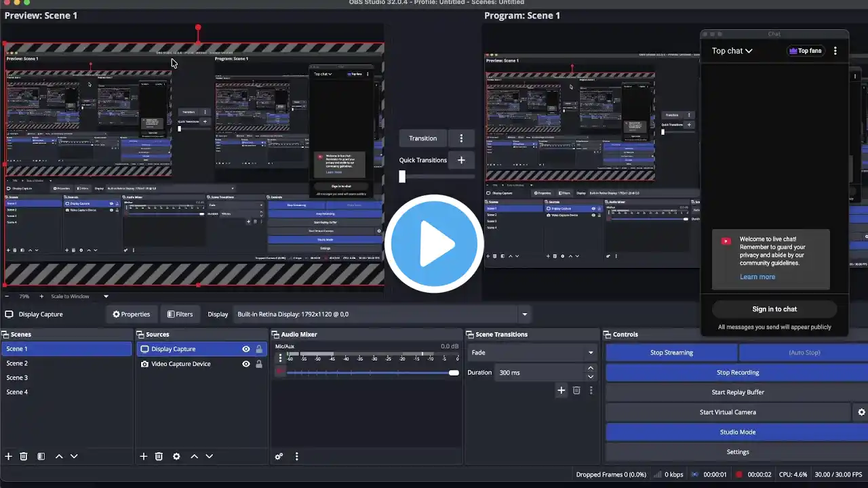Click the Stop Recording button
The image size is (868, 488).
tap(738, 372)
